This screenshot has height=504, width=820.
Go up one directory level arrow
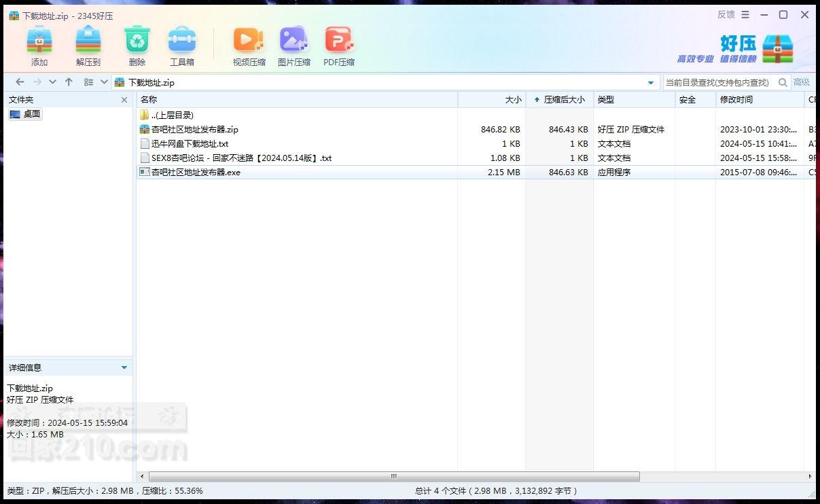coord(69,82)
